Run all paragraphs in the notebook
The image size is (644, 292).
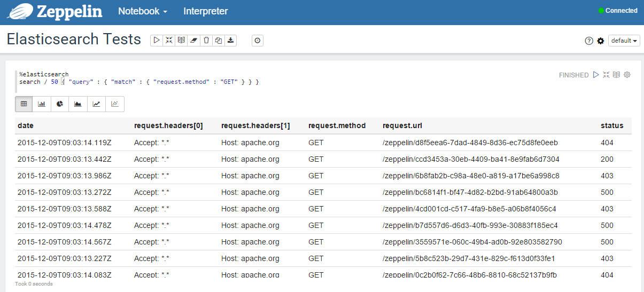pyautogui.click(x=157, y=41)
